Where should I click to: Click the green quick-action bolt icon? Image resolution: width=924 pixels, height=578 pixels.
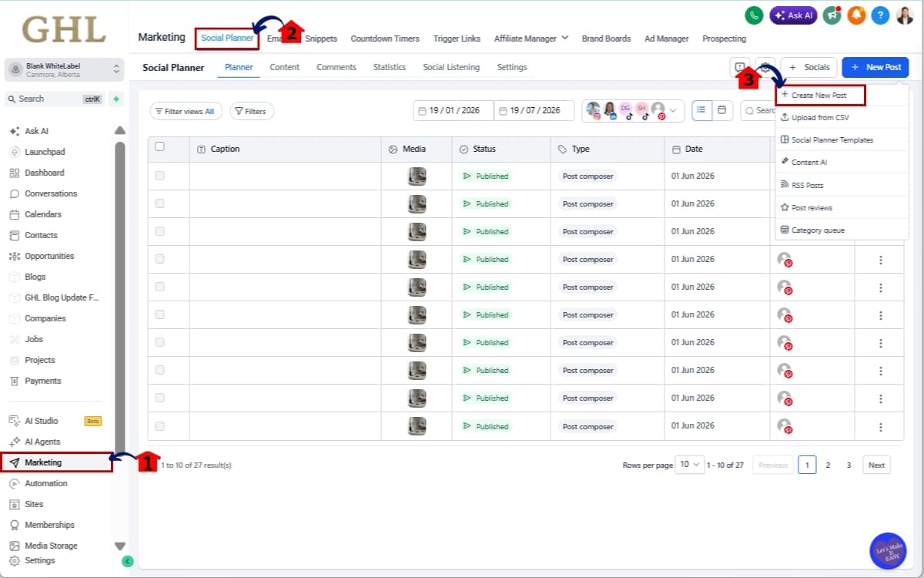coord(116,99)
